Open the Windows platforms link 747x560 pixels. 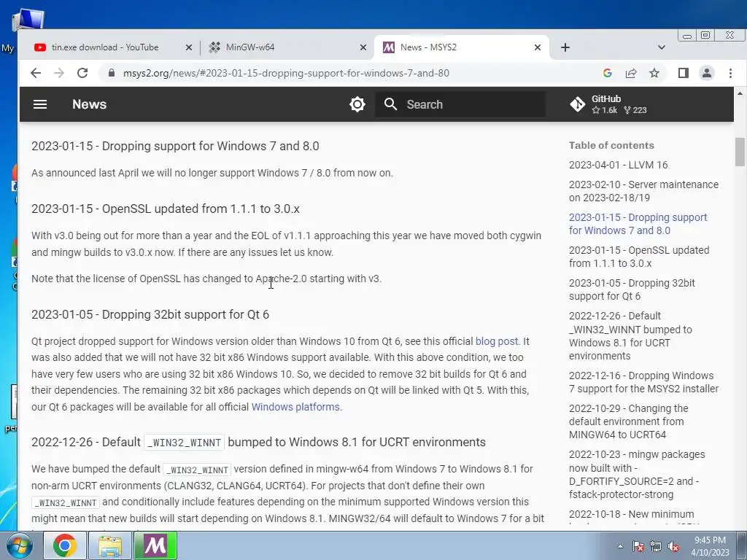(x=295, y=407)
